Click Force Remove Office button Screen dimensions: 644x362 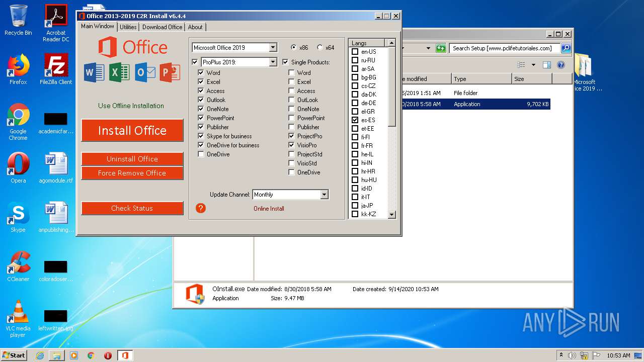132,173
